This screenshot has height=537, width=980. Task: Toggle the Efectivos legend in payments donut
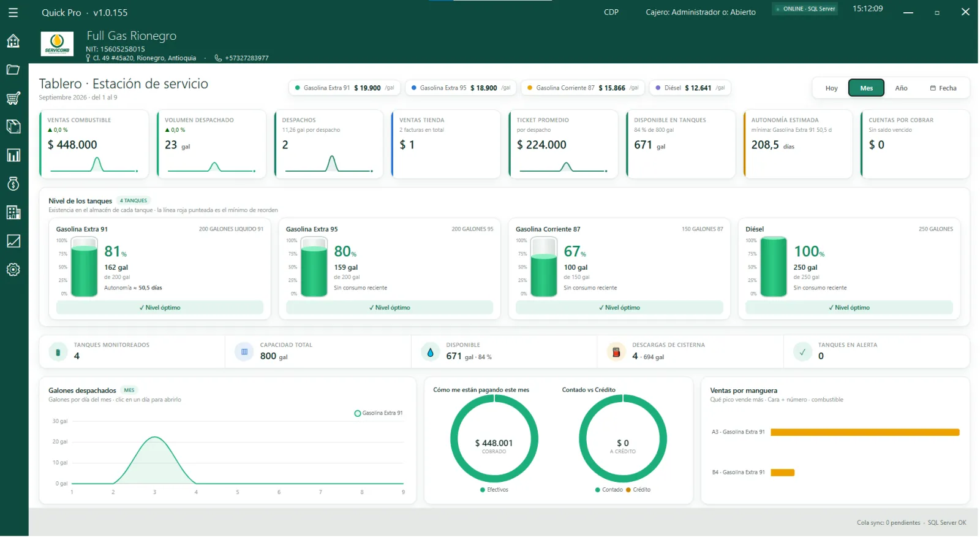[494, 490]
